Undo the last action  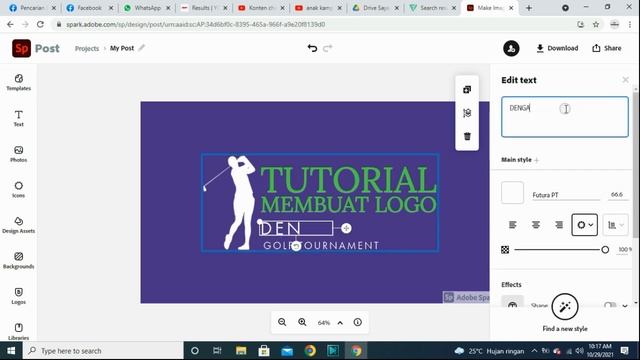click(312, 48)
